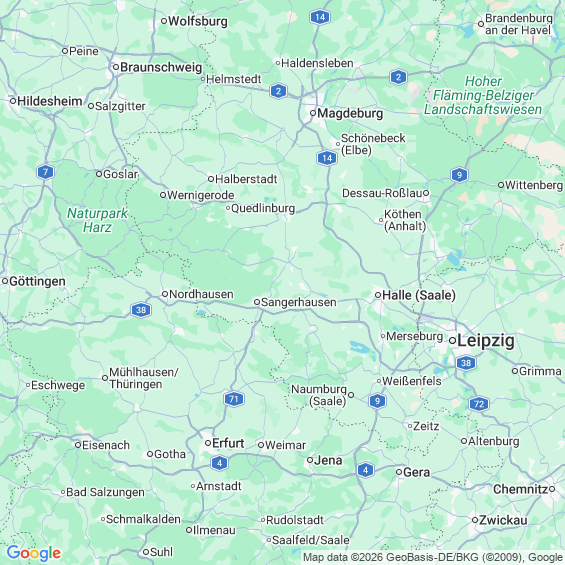This screenshot has width=565, height=565.
Task: Select the Sangerhausen town label
Action: tap(299, 302)
